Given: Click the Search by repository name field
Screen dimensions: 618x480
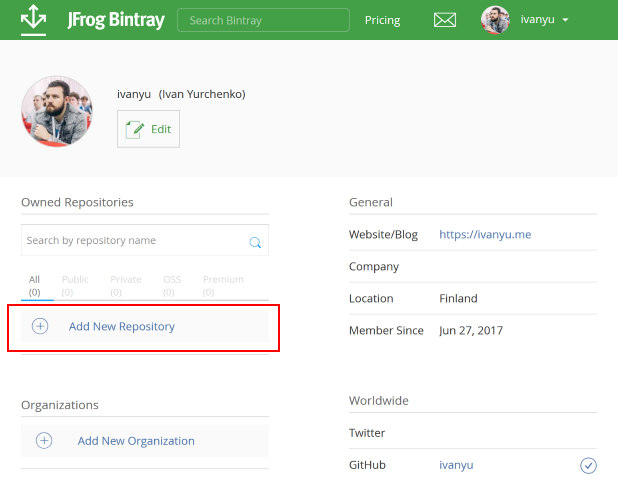Looking at the screenshot, I should pyautogui.click(x=145, y=240).
